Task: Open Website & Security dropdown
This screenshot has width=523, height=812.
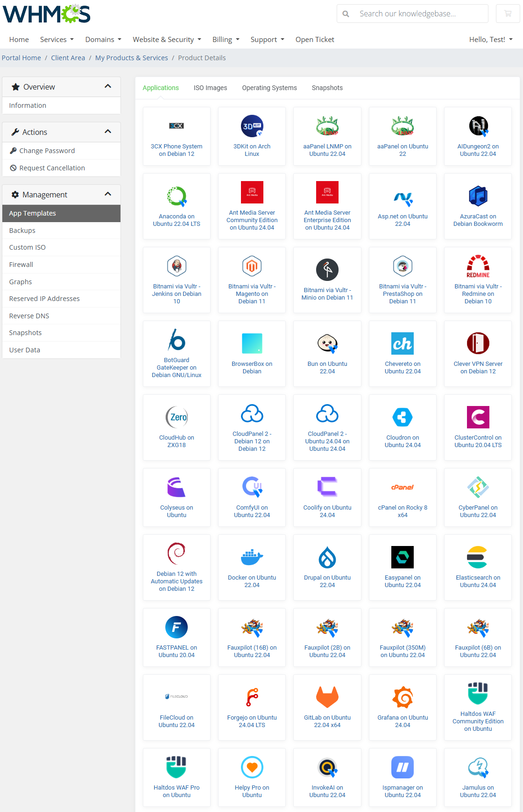Action: tap(167, 40)
